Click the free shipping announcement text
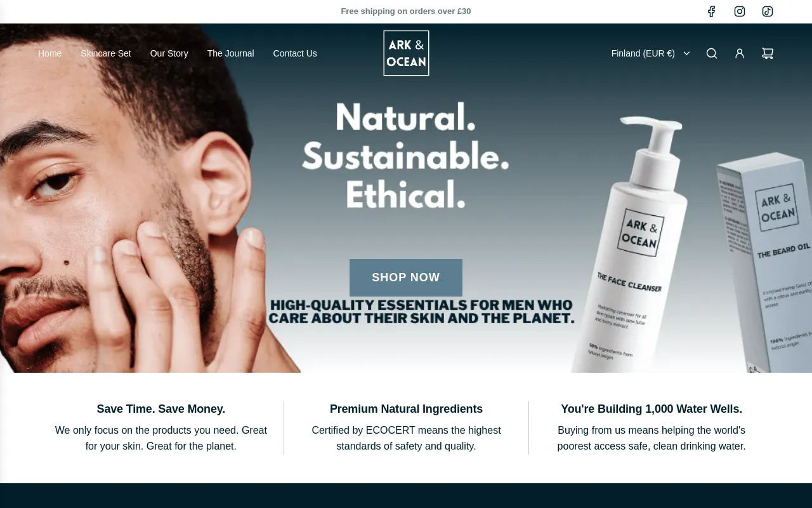Image resolution: width=812 pixels, height=508 pixels. (x=406, y=11)
